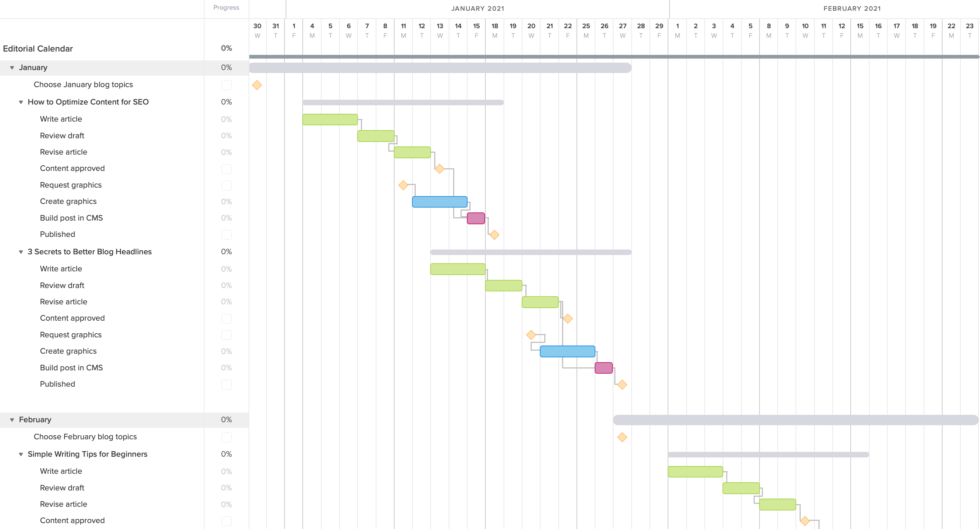The width and height of the screenshot is (980, 529).
Task: Click Writing Tips Content approved milestone
Action: [x=805, y=520]
